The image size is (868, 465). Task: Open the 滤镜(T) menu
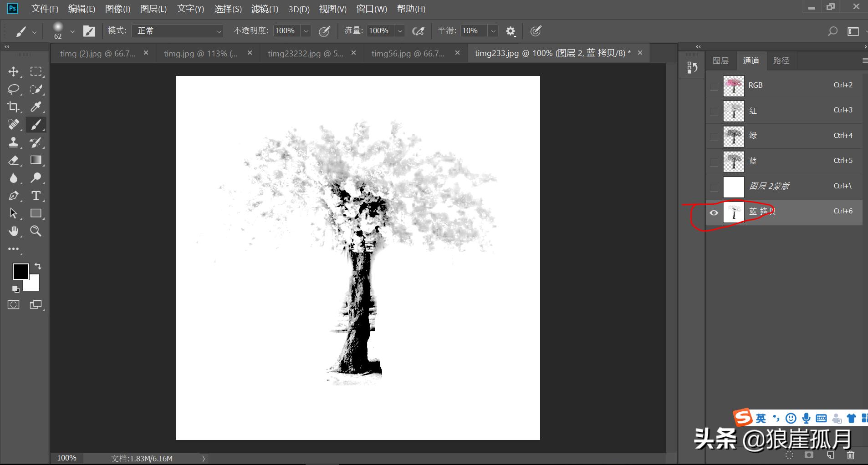264,9
